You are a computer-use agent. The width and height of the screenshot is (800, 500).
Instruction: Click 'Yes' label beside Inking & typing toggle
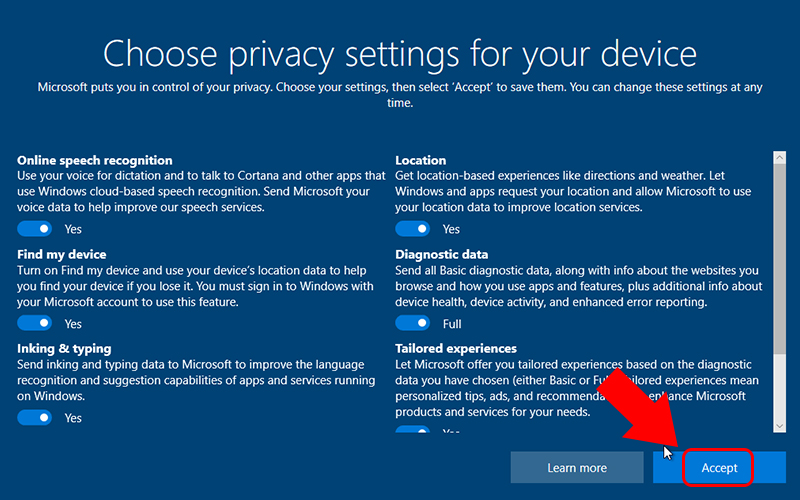tap(73, 418)
